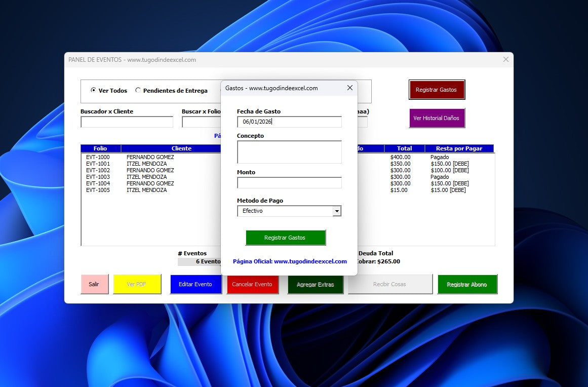Select Pendientes de Entrega radio option
Screen dimensions: 588x387
tap(138, 91)
